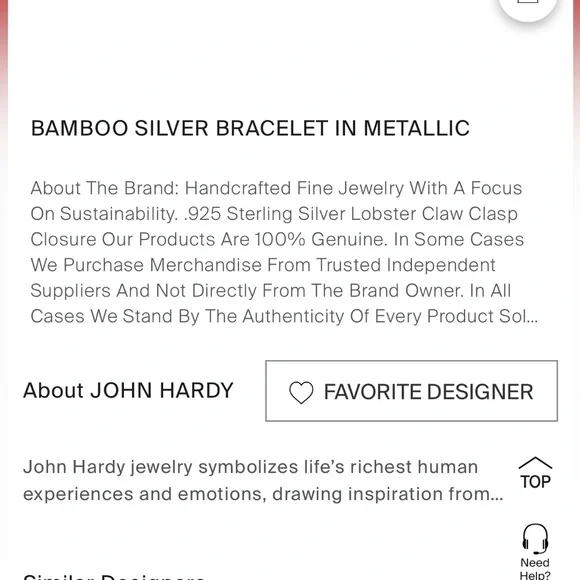This screenshot has width=580, height=580.
Task: Select the .925 Sterling Silver description line
Action: coord(350,214)
